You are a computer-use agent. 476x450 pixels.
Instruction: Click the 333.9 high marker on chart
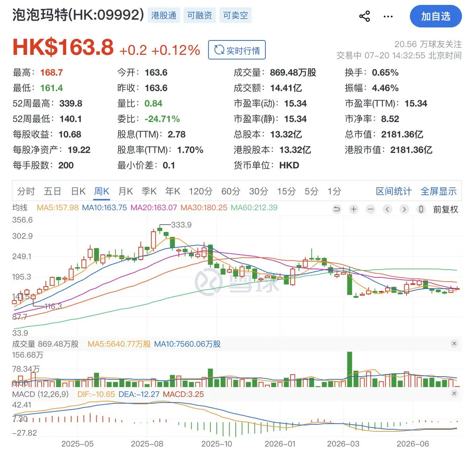coord(181,225)
